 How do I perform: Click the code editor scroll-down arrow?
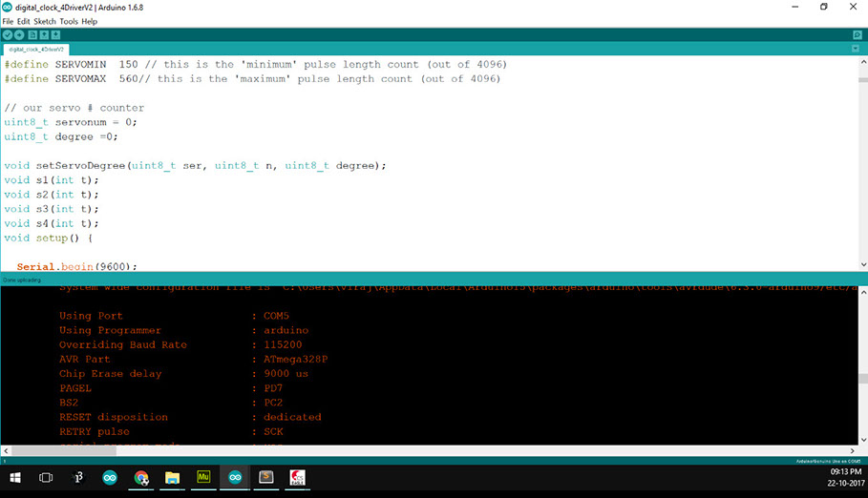[x=863, y=264]
